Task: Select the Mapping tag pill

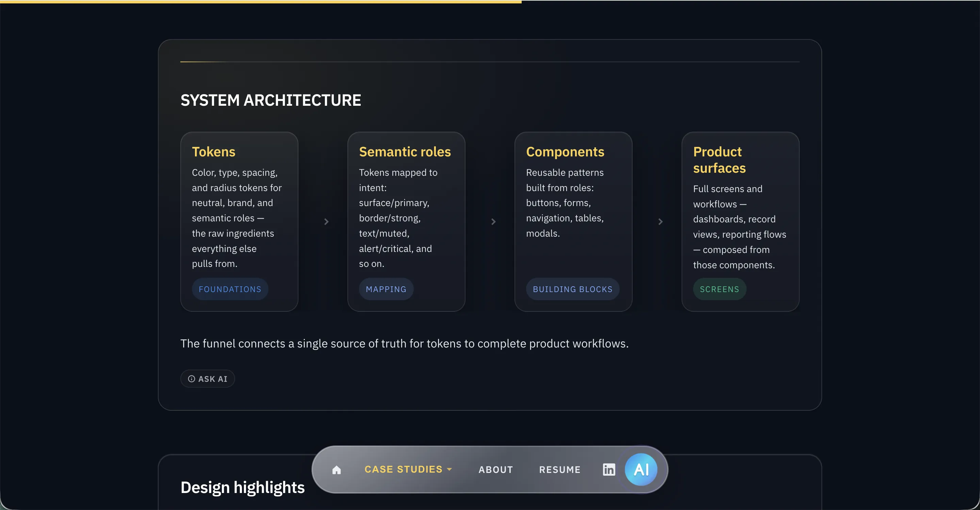Action: pyautogui.click(x=386, y=289)
